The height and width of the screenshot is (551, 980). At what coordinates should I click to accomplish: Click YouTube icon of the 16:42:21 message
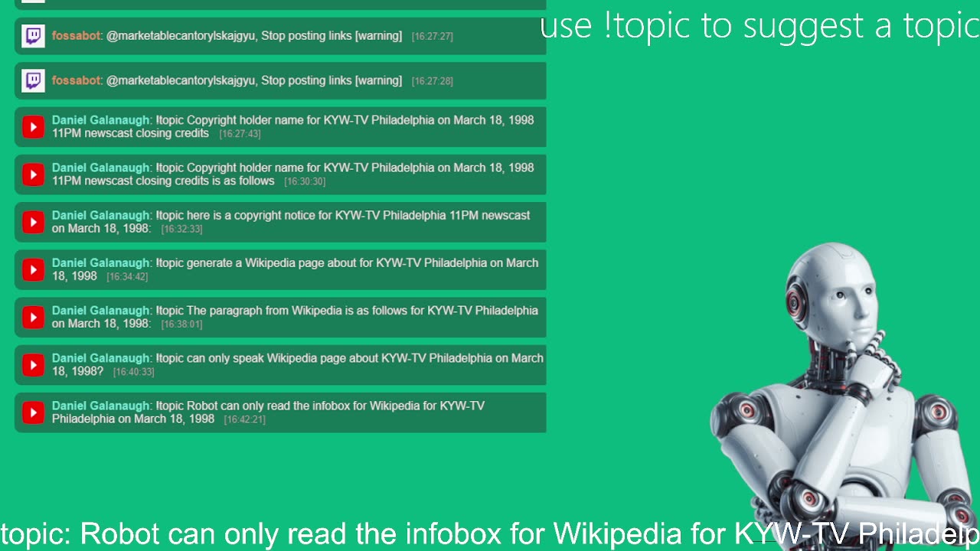[x=33, y=412]
